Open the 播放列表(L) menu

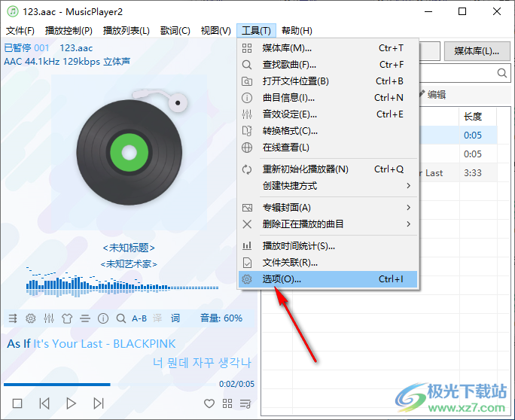click(126, 31)
